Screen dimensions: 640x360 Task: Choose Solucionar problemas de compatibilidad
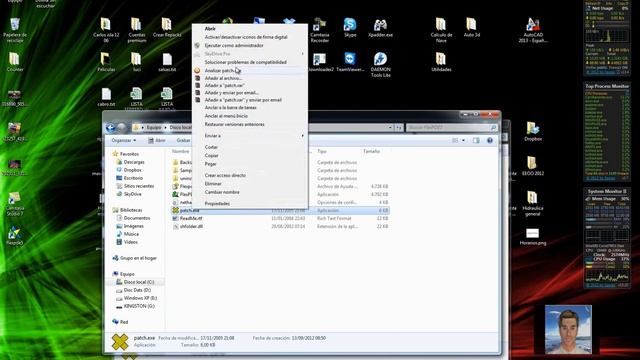click(x=246, y=62)
